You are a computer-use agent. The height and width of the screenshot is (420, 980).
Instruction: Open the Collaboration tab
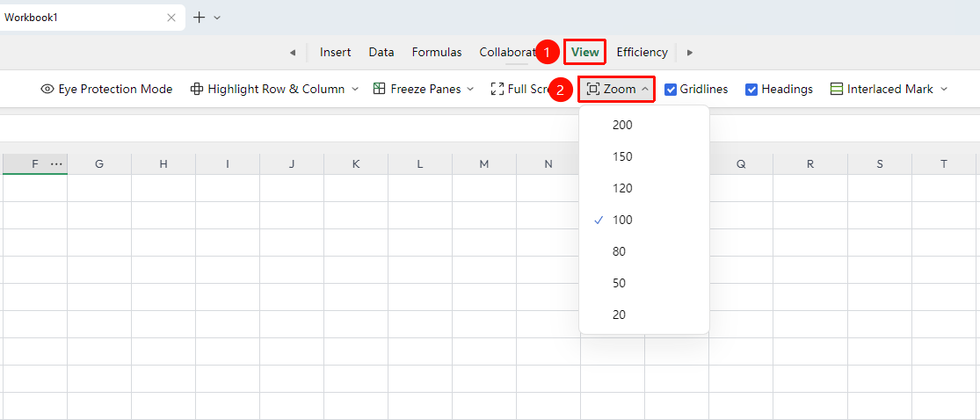(507, 53)
